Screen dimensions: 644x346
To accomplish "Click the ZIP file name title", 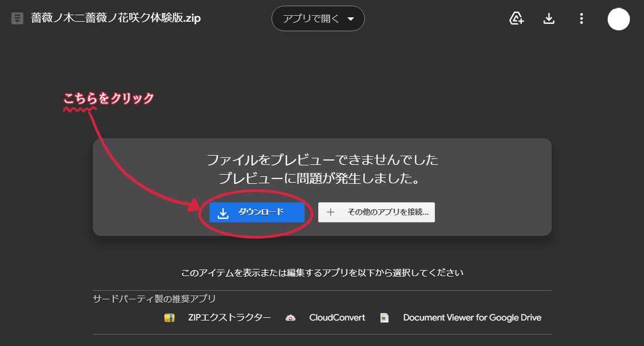I will click(116, 18).
